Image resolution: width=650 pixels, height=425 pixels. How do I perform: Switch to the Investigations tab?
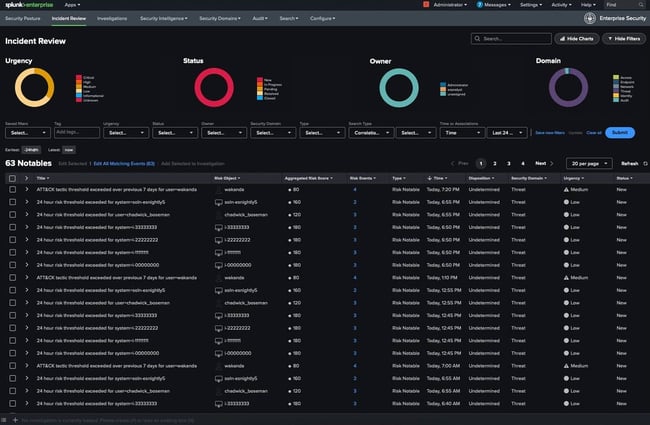(111, 18)
